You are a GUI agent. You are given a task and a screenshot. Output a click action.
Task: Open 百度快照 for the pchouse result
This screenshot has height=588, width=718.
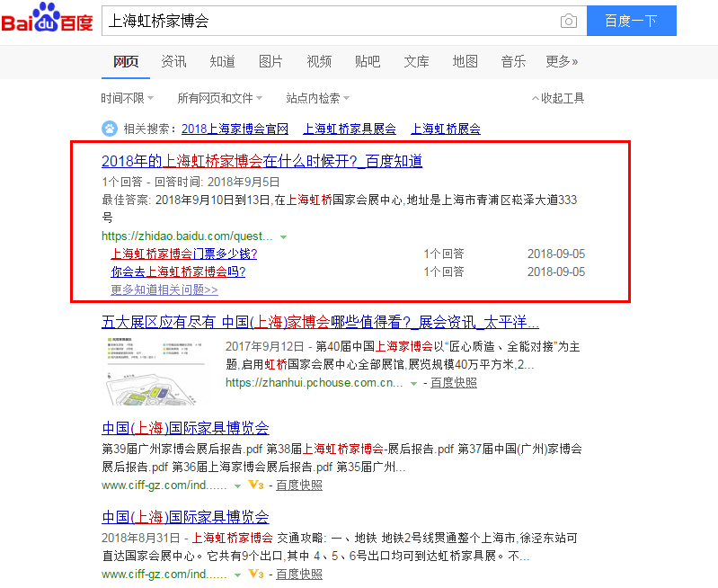pos(454,383)
